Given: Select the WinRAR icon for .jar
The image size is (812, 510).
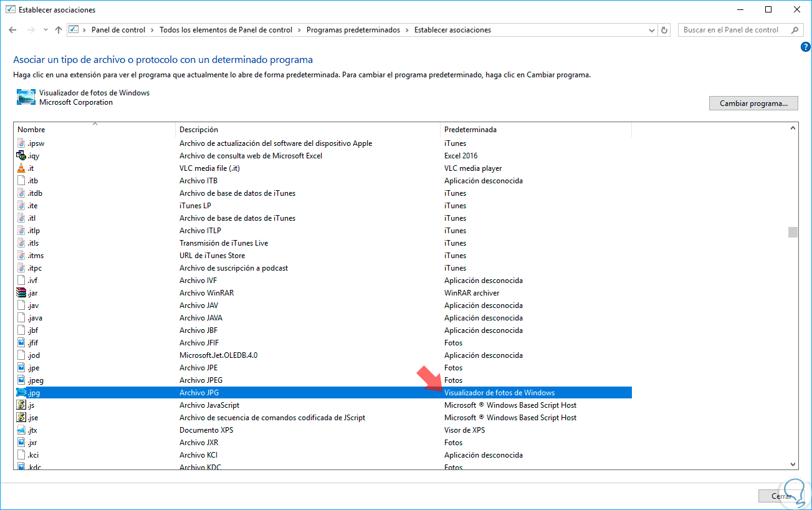Looking at the screenshot, I should tap(21, 293).
